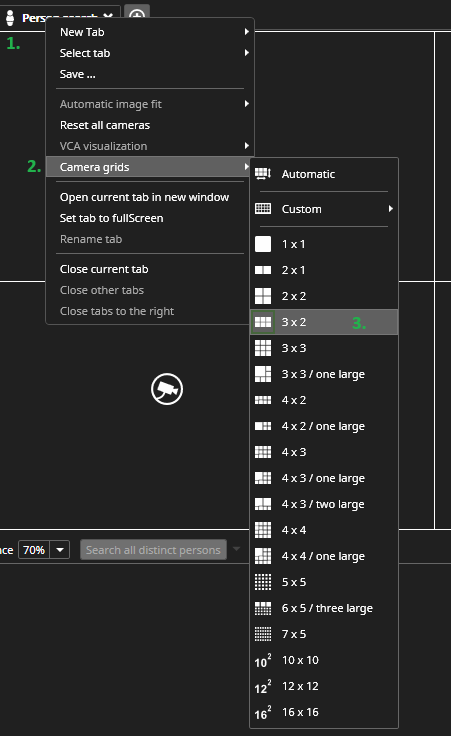This screenshot has height=736, width=451.
Task: Click Close other tabs entry
Action: click(x=101, y=291)
